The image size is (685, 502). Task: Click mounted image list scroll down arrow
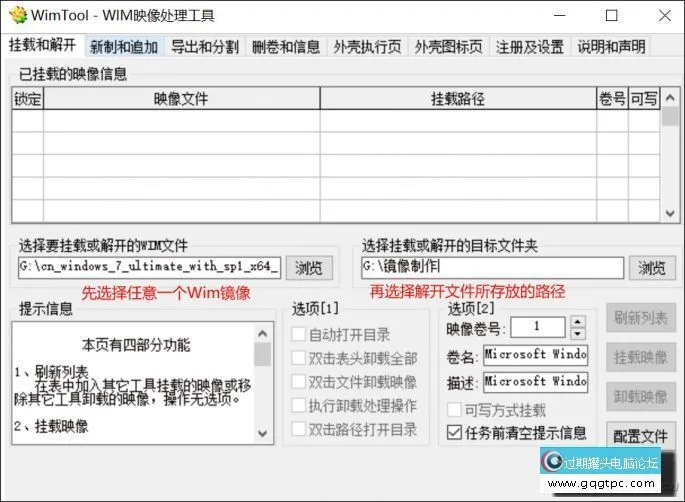[670, 213]
